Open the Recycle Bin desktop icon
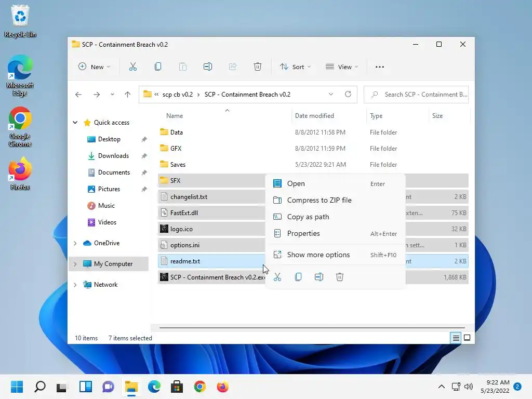This screenshot has width=532, height=399. 20,21
